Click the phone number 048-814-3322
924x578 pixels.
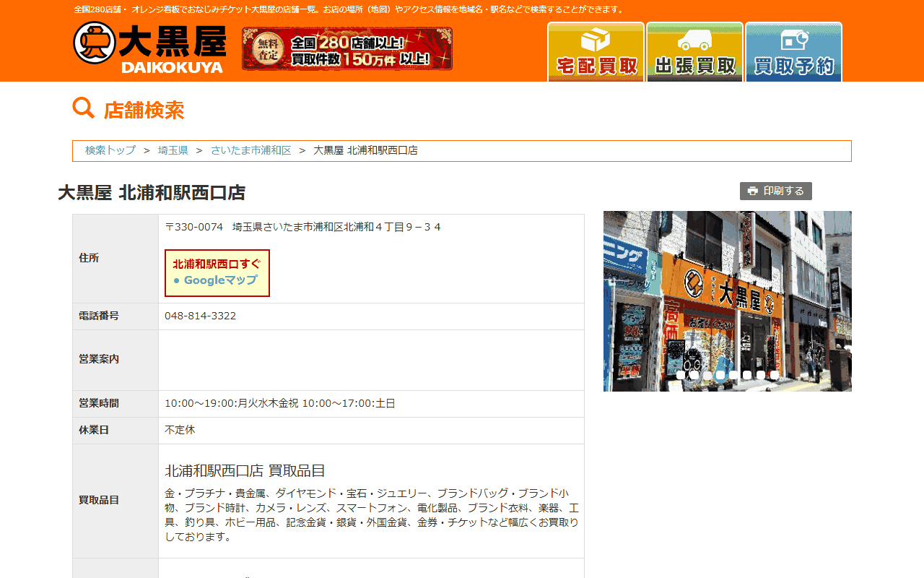(201, 316)
